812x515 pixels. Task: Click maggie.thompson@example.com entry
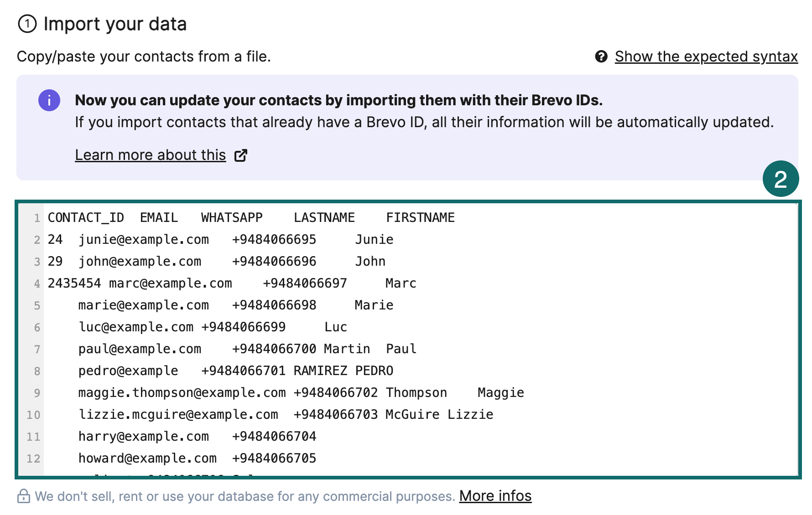182,393
